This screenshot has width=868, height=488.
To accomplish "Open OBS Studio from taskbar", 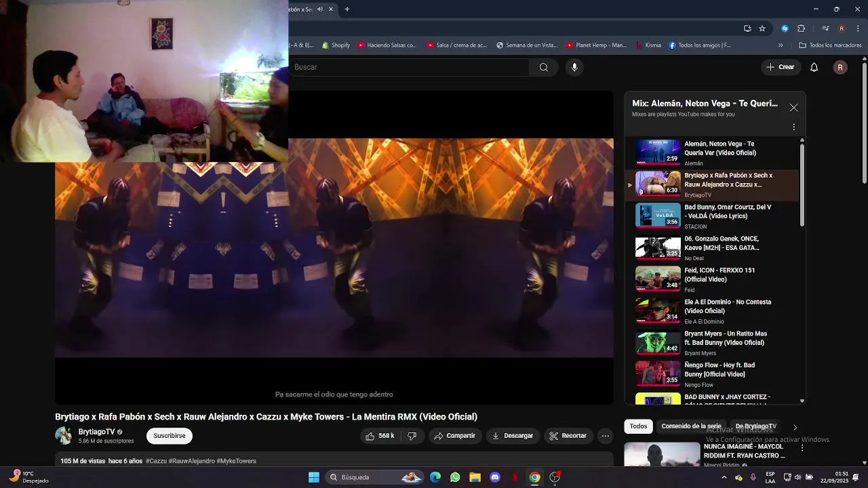I will (x=555, y=477).
